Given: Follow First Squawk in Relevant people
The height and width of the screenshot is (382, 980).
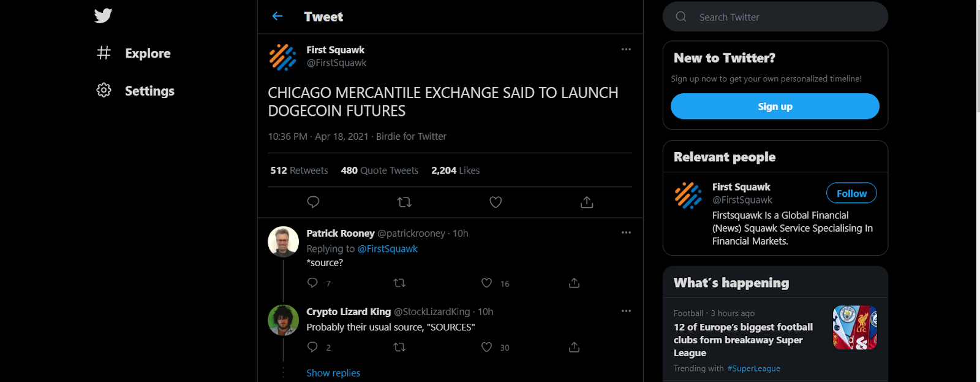Looking at the screenshot, I should (851, 193).
